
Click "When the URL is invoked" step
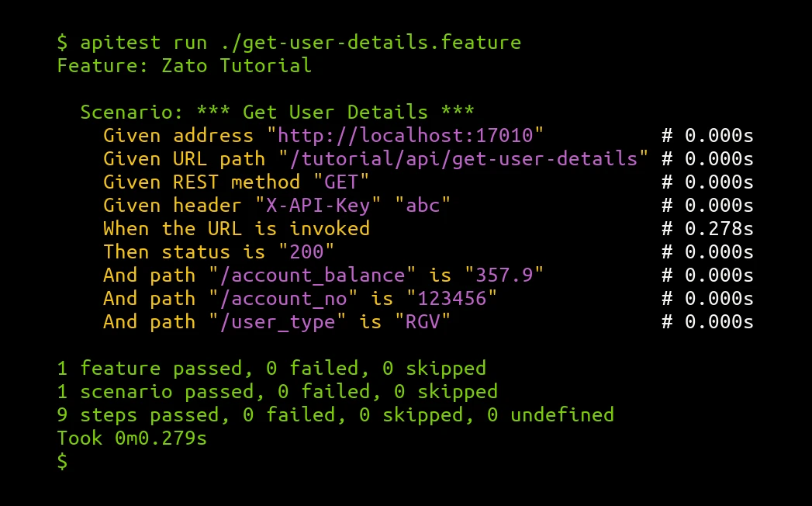pos(236,229)
